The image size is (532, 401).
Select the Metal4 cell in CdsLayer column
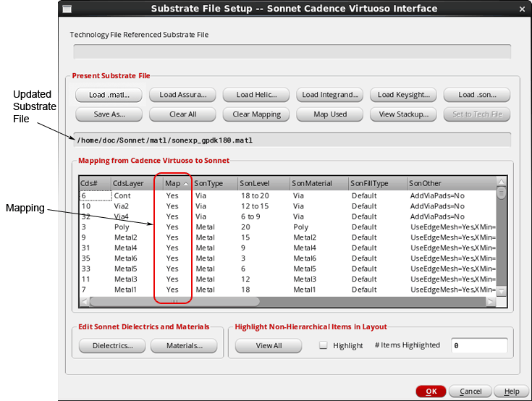pos(126,248)
